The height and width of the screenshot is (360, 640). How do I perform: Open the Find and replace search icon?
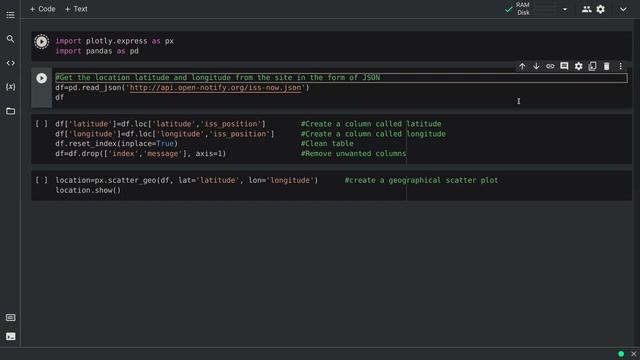tap(11, 39)
